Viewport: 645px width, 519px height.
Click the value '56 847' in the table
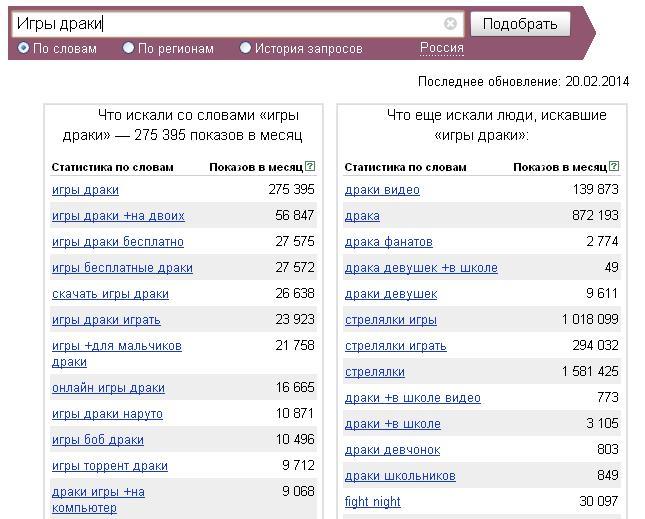(x=295, y=215)
